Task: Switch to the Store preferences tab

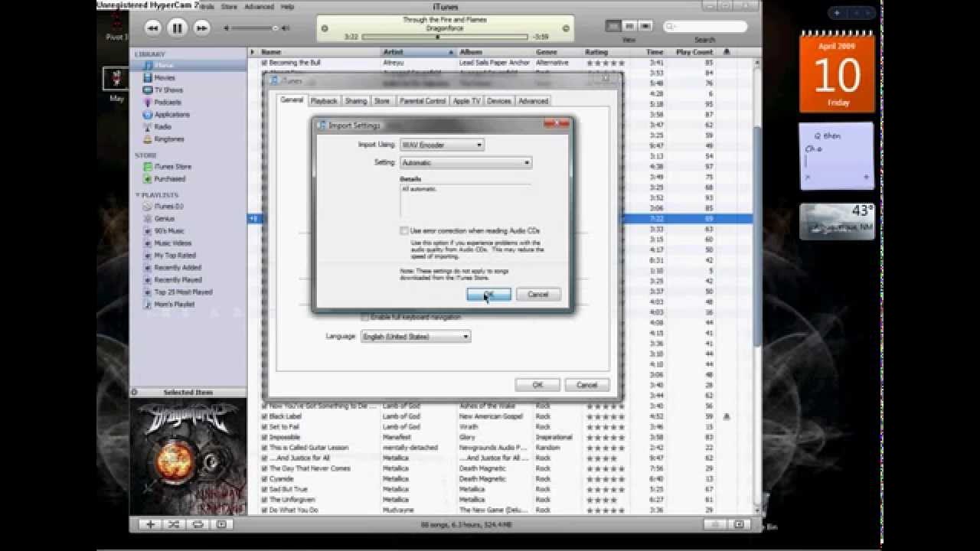Action: pyautogui.click(x=382, y=101)
